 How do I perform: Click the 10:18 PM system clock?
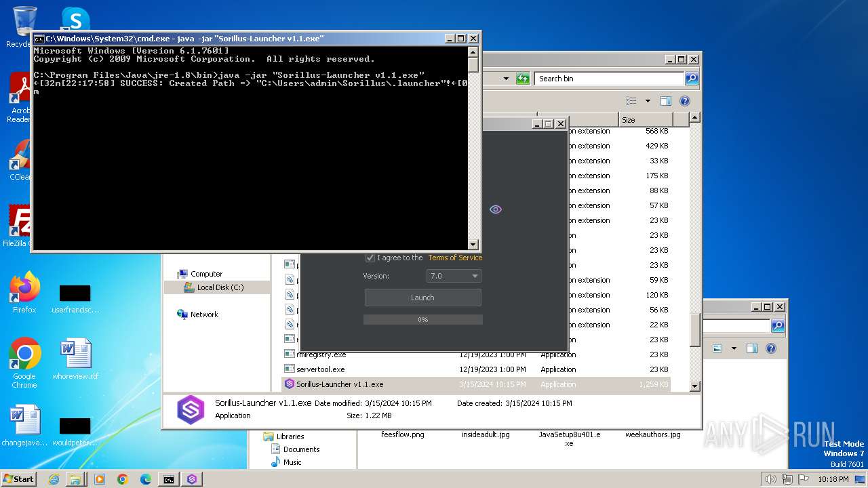(x=833, y=479)
